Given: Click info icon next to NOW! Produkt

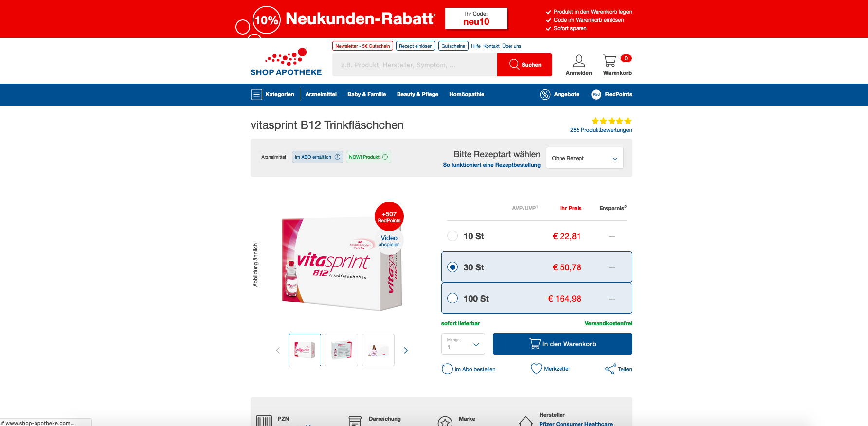Looking at the screenshot, I should (385, 157).
